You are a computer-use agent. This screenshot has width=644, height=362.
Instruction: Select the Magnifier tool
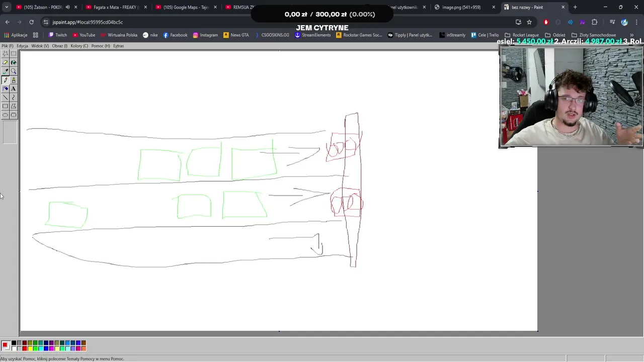click(14, 71)
